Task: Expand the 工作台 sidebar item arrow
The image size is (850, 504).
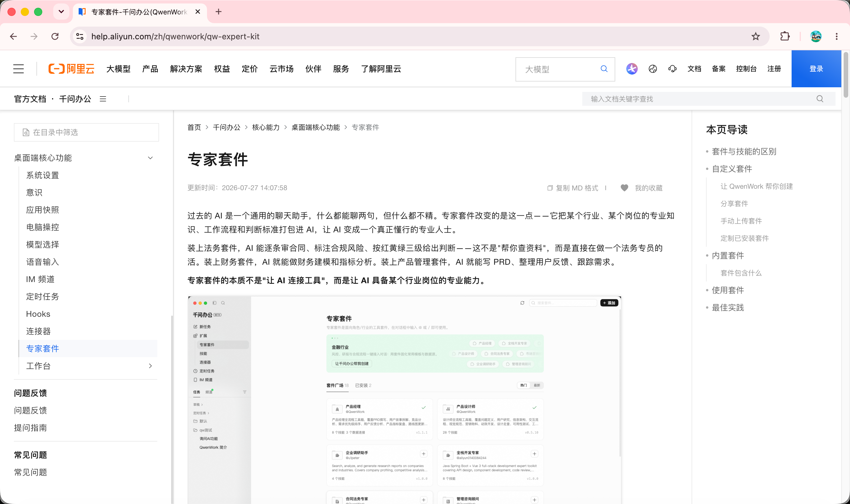Action: tap(150, 366)
